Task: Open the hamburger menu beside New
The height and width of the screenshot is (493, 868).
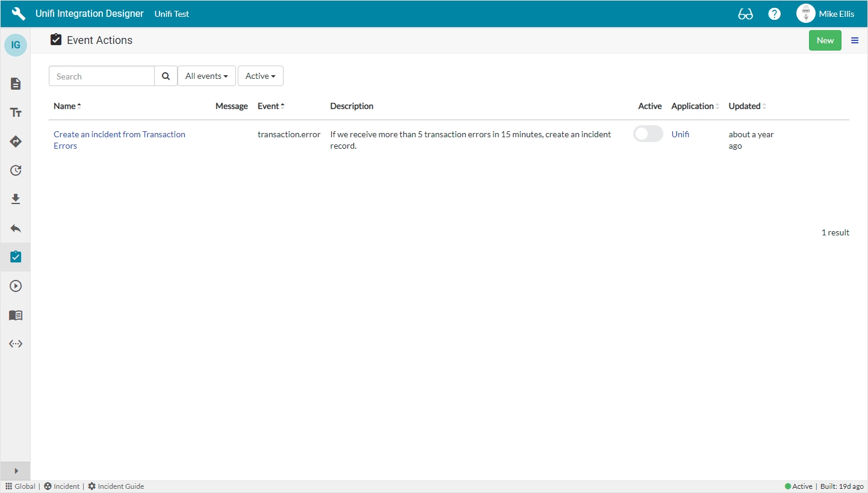Action: [x=855, y=40]
